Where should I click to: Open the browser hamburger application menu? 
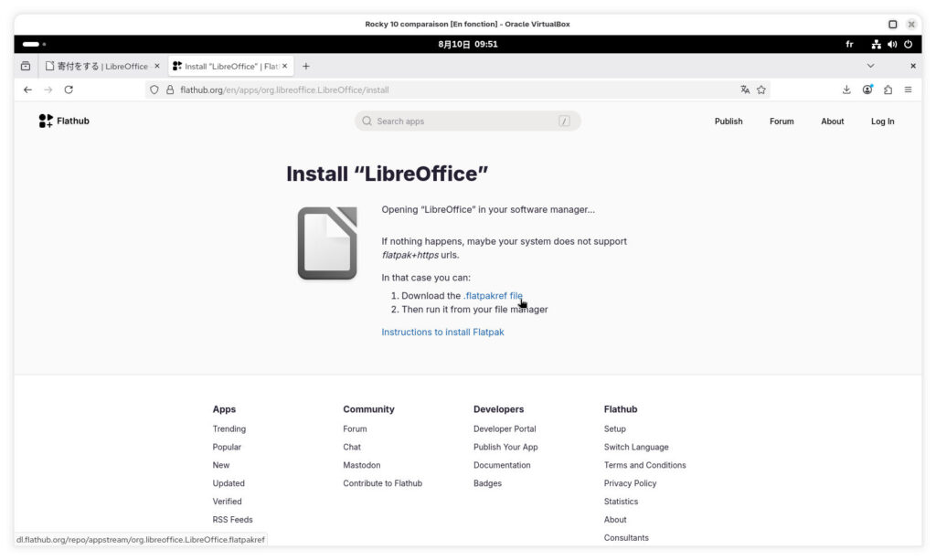pos(908,90)
